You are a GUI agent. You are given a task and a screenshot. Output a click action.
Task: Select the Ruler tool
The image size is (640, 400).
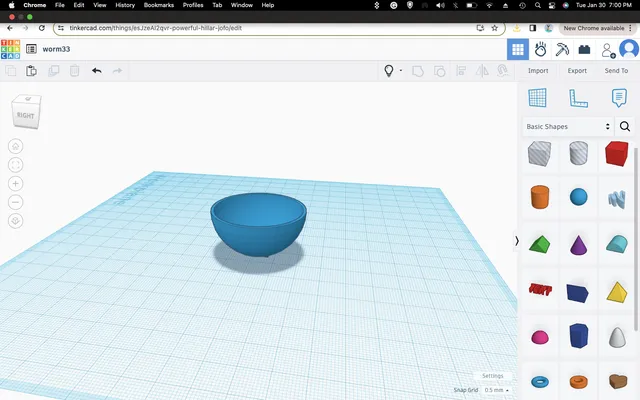[578, 98]
